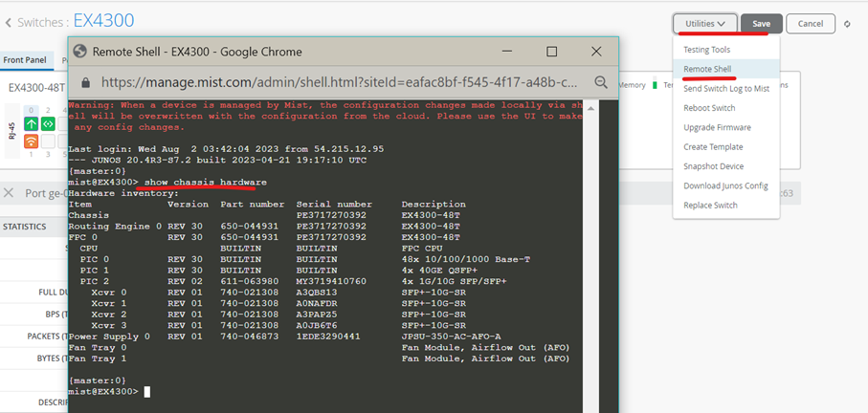The width and height of the screenshot is (868, 413).
Task: Choose Remote Shell menu entry
Action: point(707,69)
